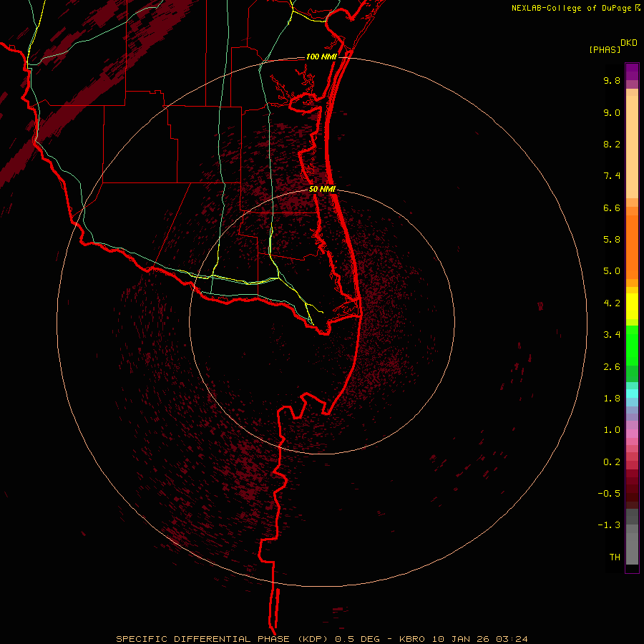Click the 0.2 legend value label
Screen dimensions: 644x644
click(x=612, y=462)
